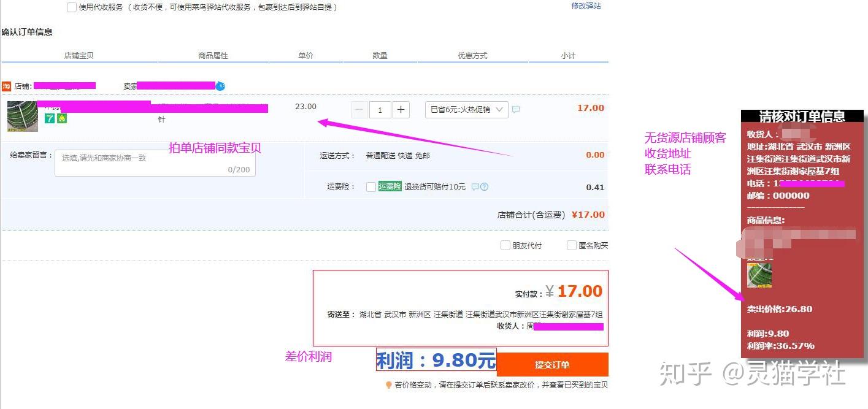
Task: Click the insurance price 0.41
Action: click(x=595, y=188)
